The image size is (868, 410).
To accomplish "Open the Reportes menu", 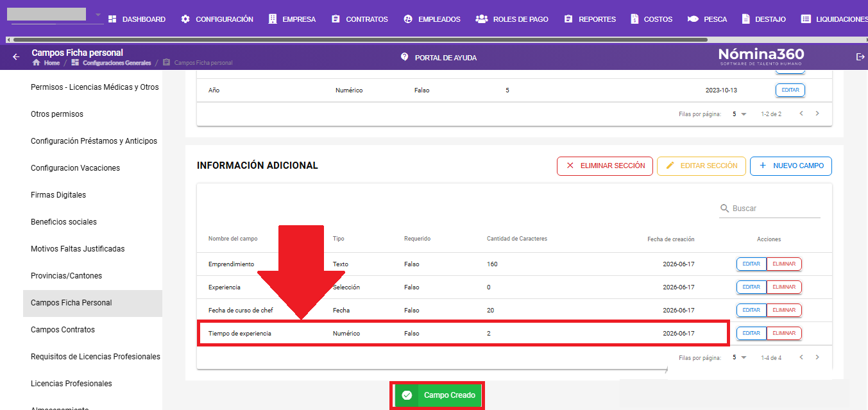I will [x=590, y=19].
